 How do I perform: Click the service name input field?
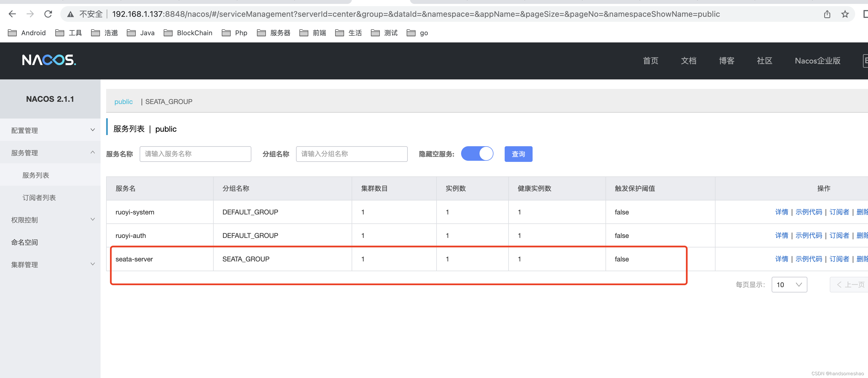(x=195, y=154)
